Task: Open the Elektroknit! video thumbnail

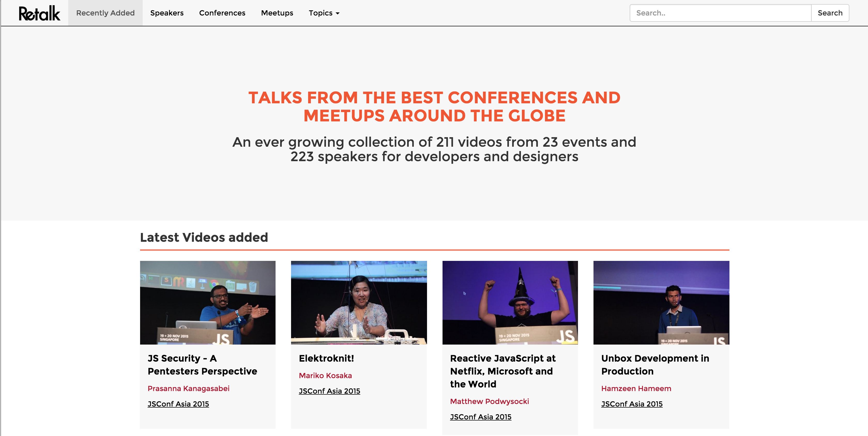Action: point(359,302)
